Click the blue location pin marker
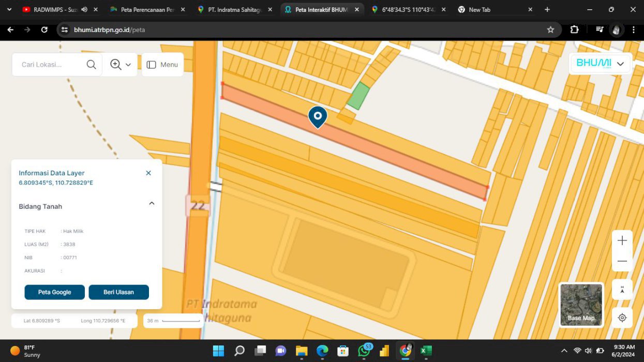Viewport: 644px width, 362px height. pyautogui.click(x=318, y=116)
